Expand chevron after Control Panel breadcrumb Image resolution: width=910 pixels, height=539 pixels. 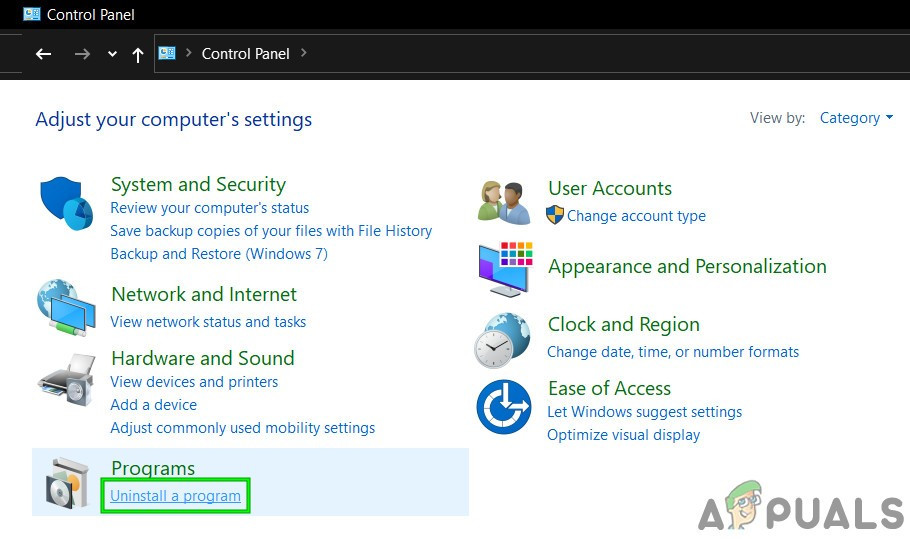tap(304, 53)
